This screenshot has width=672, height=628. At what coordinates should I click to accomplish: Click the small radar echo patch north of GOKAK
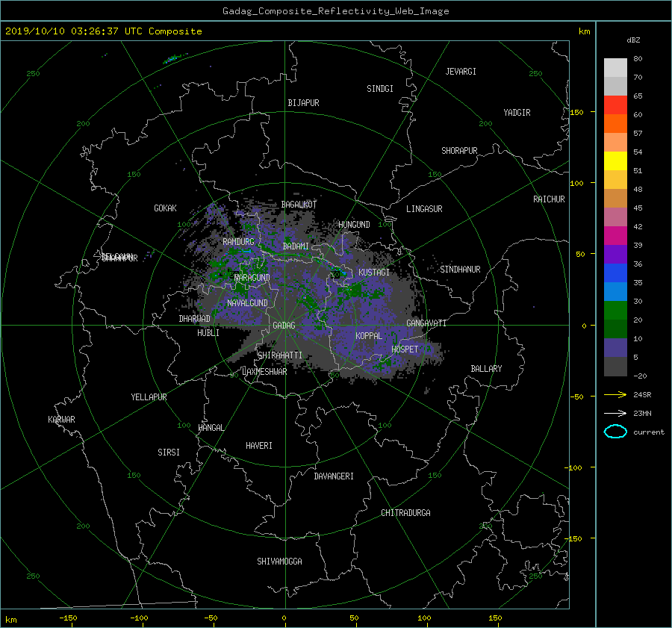pos(175,58)
